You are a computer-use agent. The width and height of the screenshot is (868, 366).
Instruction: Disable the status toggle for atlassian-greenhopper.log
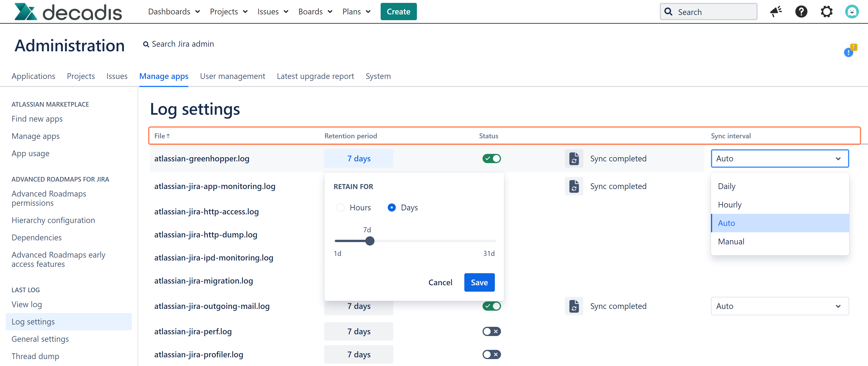click(492, 158)
